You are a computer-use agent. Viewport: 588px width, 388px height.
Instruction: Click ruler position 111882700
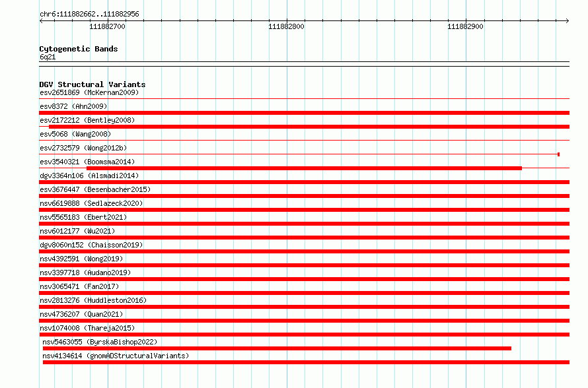107,26
